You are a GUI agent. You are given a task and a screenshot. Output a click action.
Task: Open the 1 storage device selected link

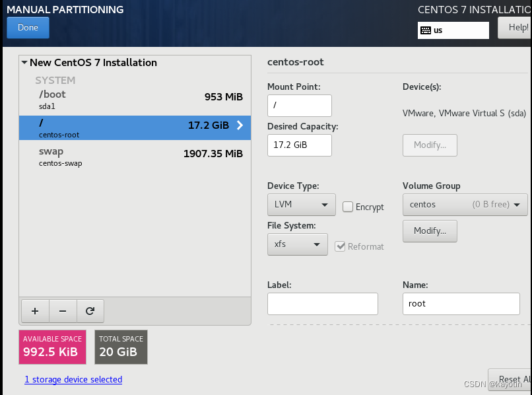pyautogui.click(x=73, y=379)
